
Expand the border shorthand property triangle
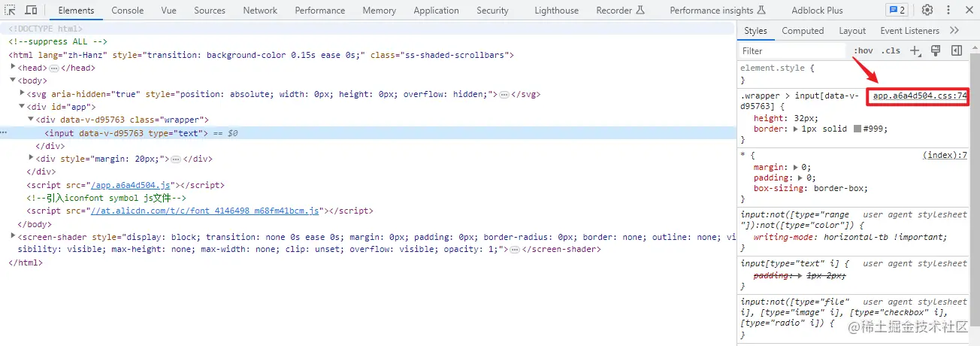pos(796,129)
